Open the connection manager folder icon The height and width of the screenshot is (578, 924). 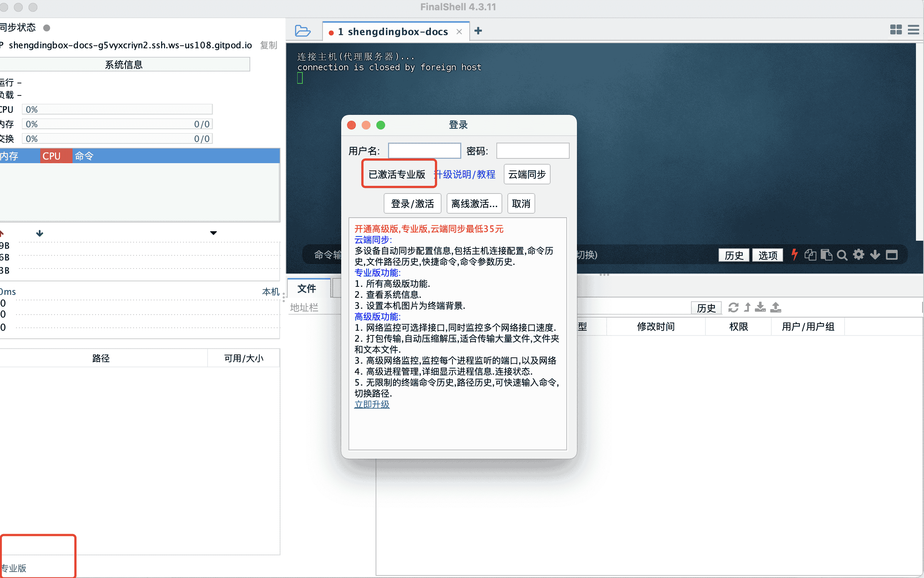302,31
